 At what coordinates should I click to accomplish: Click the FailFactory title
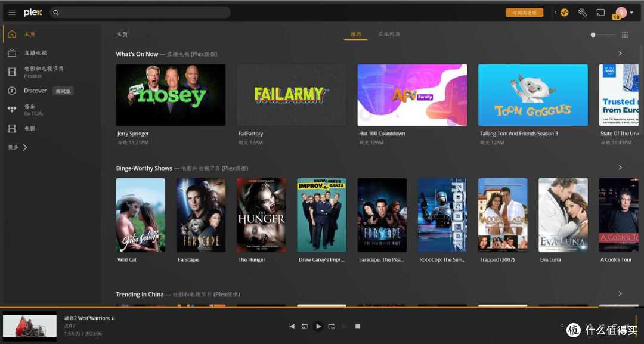[250, 134]
